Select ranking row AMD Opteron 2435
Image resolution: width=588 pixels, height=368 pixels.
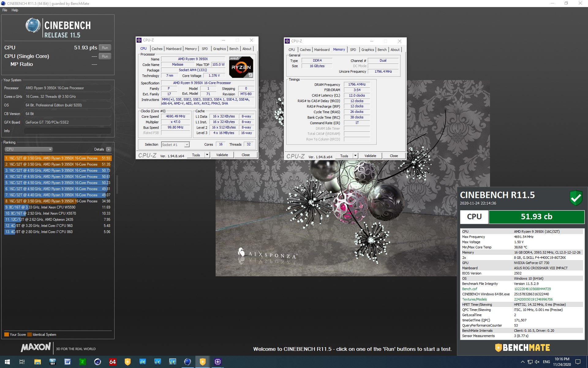tap(58, 220)
